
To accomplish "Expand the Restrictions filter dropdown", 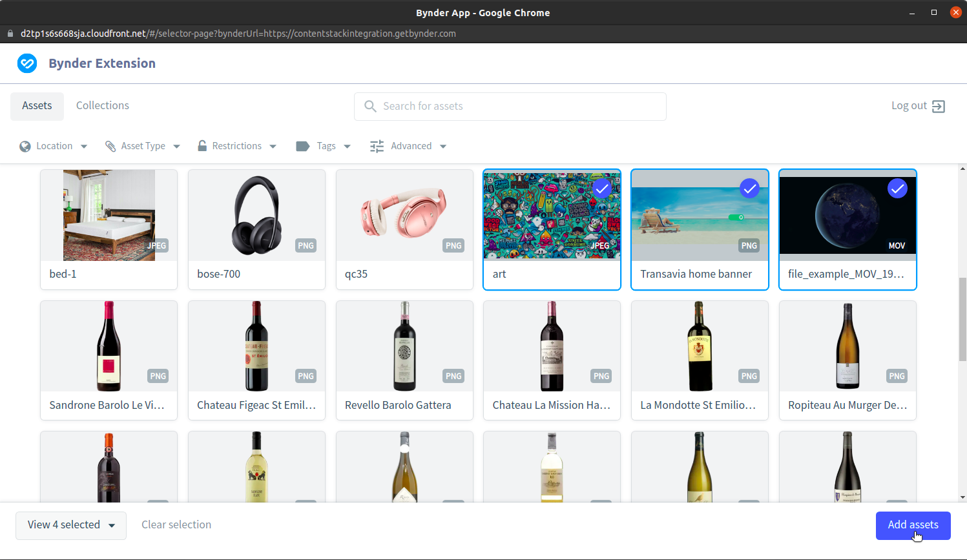I will pos(237,147).
